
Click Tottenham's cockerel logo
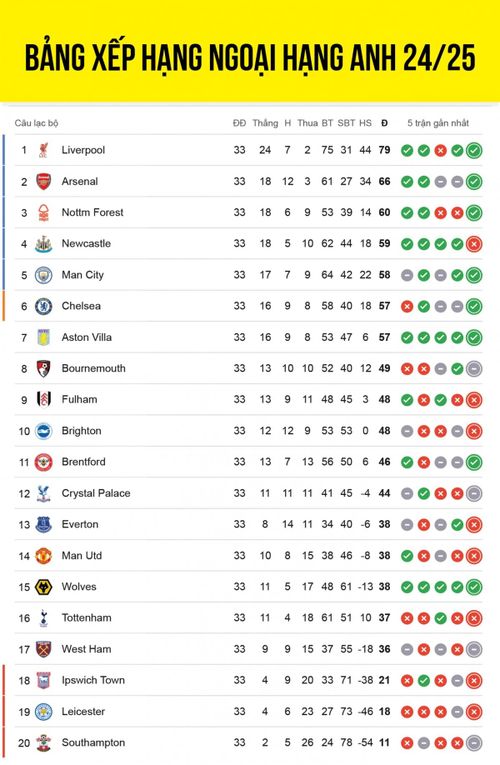coord(43,618)
